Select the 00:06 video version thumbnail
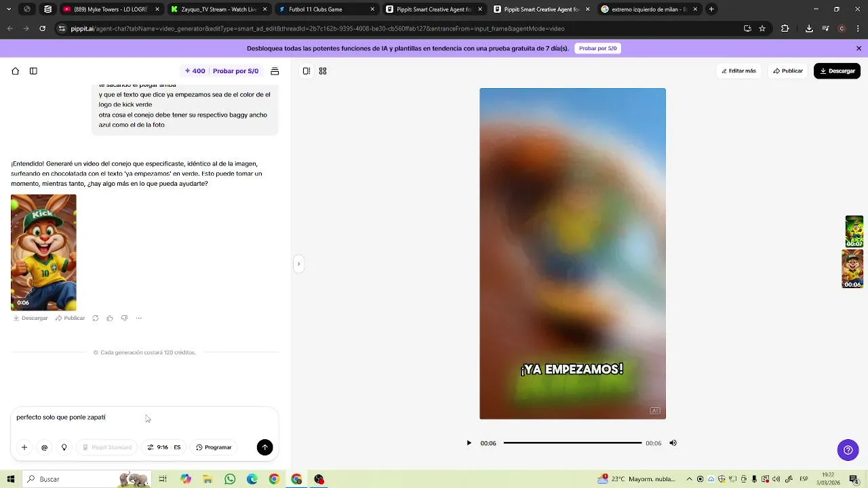This screenshot has width=868, height=488. click(x=852, y=269)
